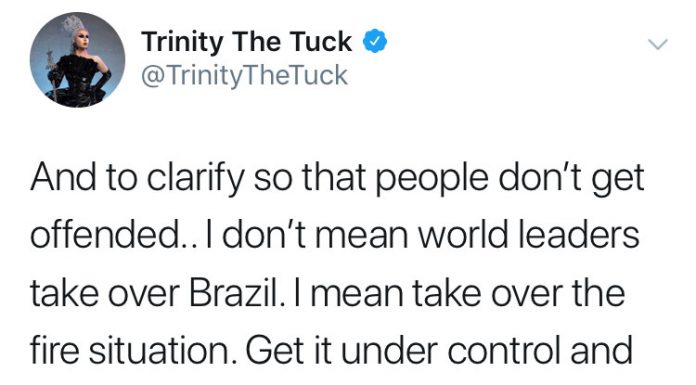Open the tweet options chevron menu
The height and width of the screenshot is (385, 696).
[657, 44]
